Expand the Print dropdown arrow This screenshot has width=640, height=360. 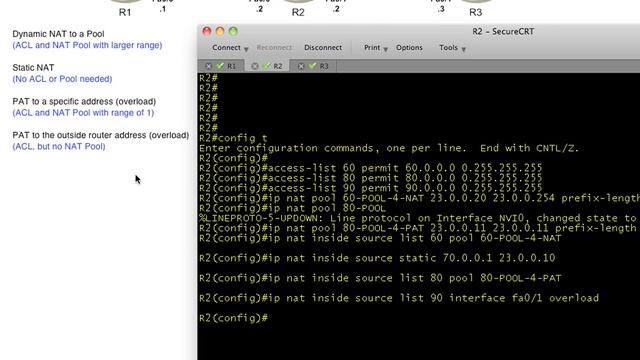(385, 49)
